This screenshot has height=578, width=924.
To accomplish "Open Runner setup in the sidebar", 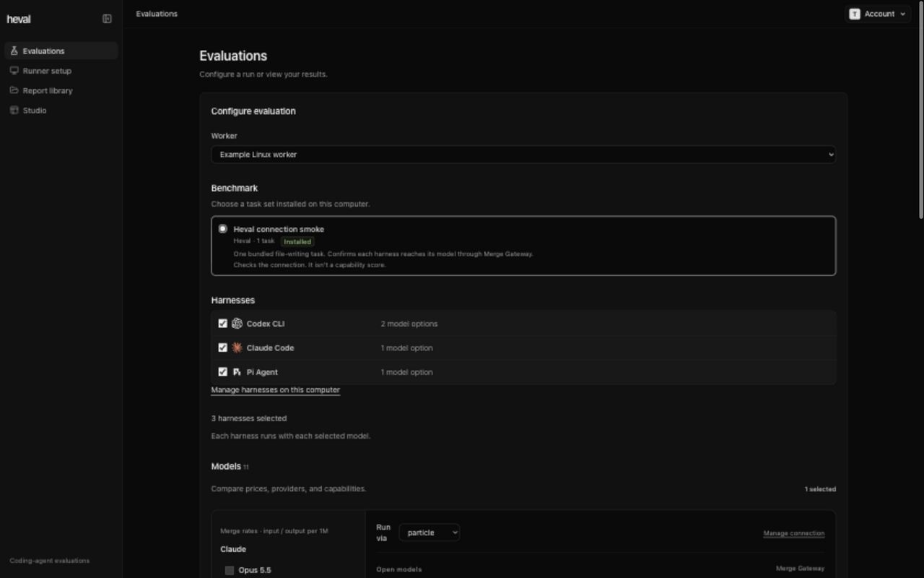I will [61, 71].
